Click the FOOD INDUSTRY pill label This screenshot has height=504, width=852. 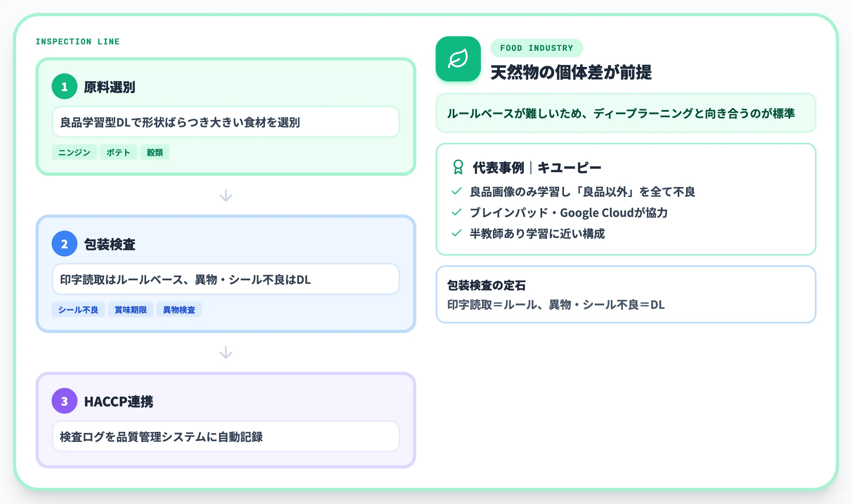[x=537, y=48]
